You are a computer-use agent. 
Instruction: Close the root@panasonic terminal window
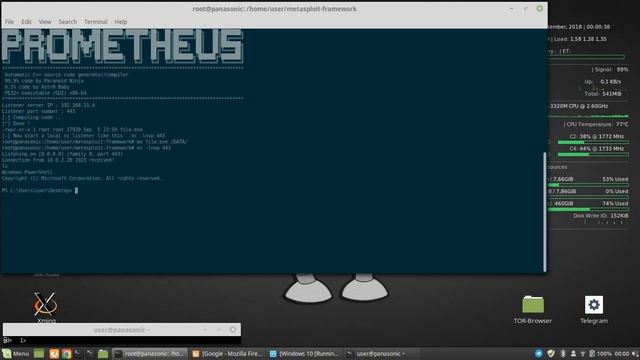click(540, 9)
